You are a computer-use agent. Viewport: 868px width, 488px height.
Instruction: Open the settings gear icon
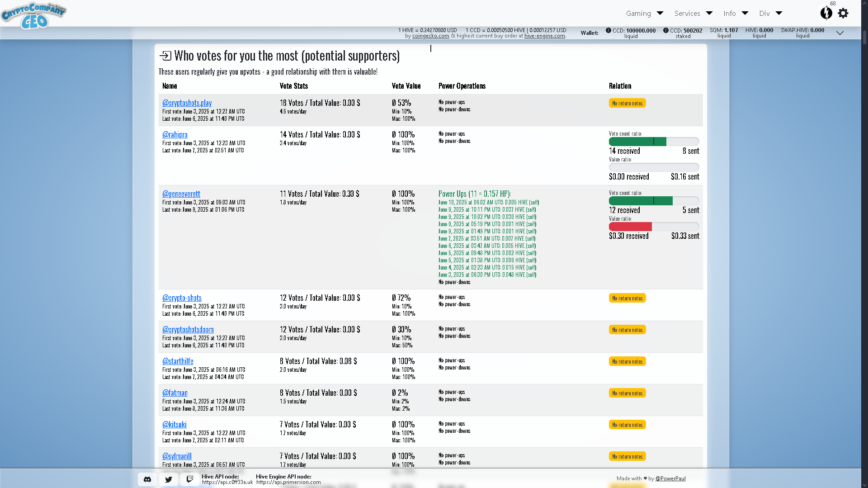pyautogui.click(x=843, y=14)
